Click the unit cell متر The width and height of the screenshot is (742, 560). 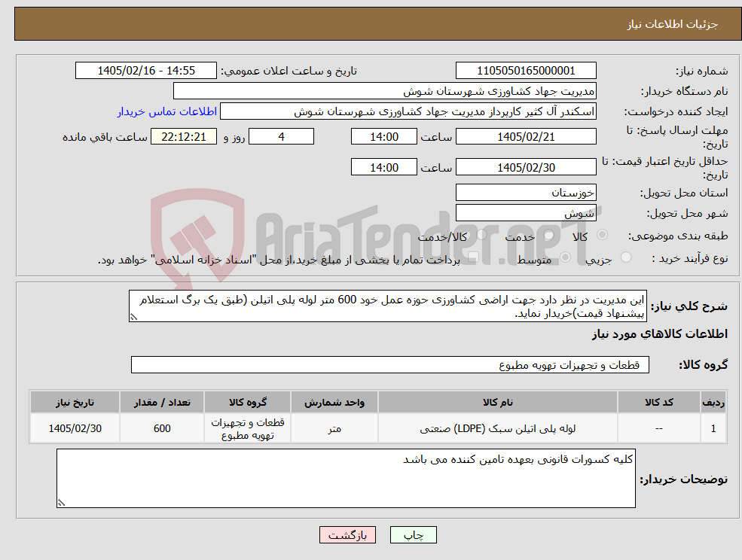coord(334,428)
